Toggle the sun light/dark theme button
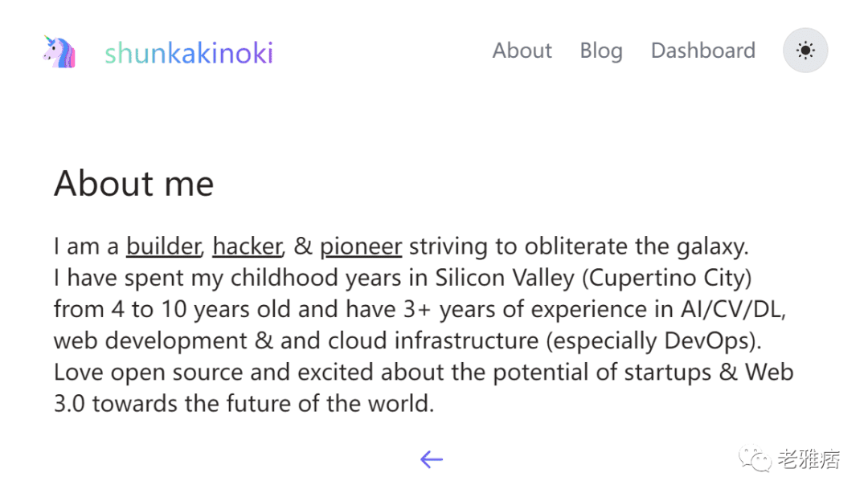This screenshot has height=497, width=868. coord(805,51)
